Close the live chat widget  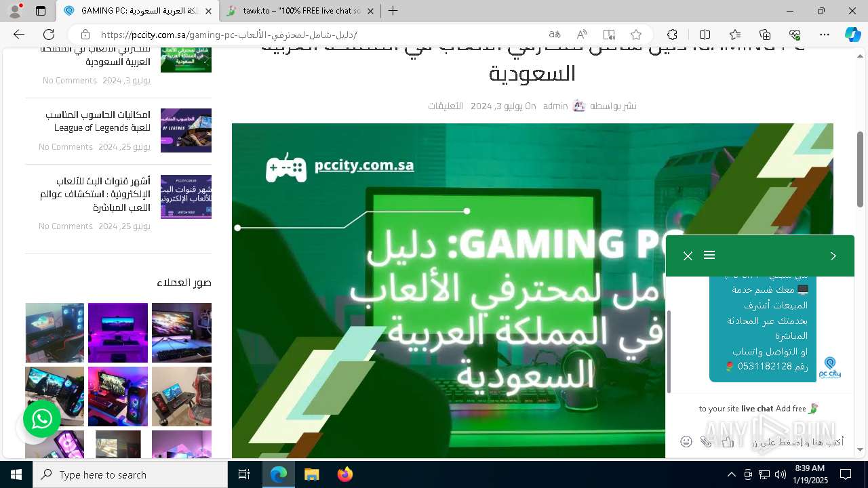pyautogui.click(x=688, y=256)
